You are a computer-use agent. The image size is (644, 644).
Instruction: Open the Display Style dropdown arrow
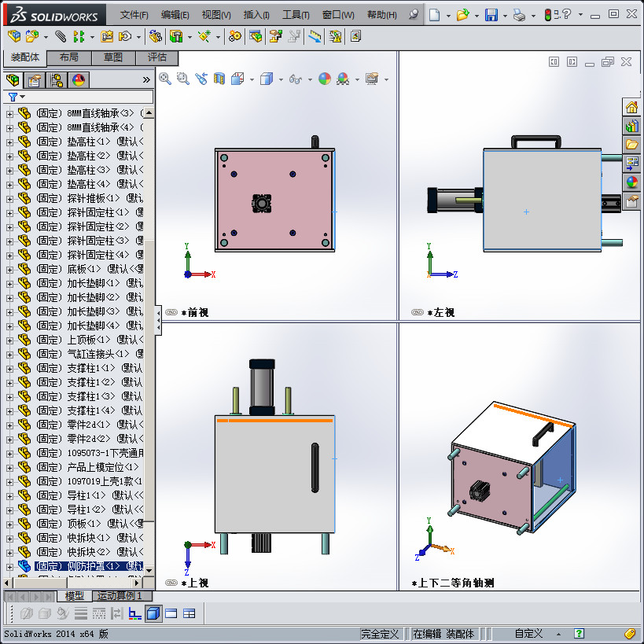point(281,79)
